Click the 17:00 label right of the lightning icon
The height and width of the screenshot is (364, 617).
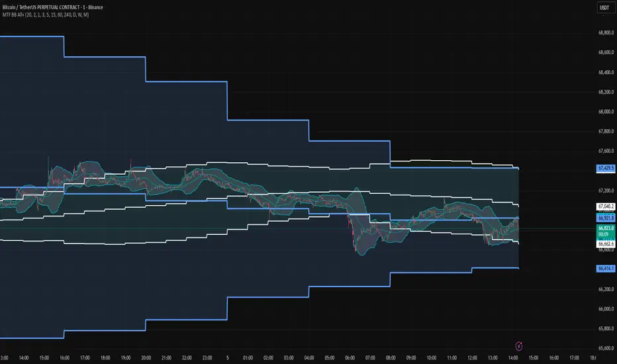click(574, 358)
